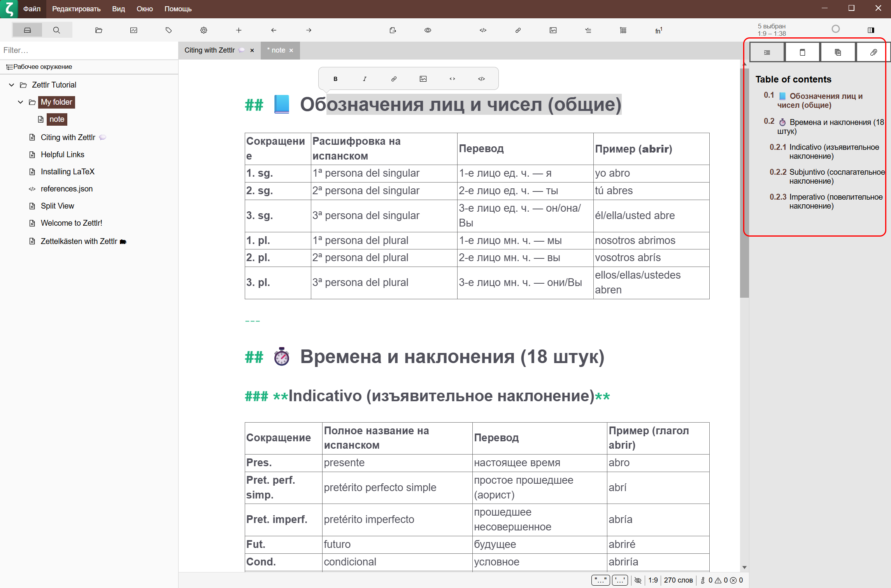The width and height of the screenshot is (891, 588).
Task: Click the insert table icon
Action: tap(623, 30)
